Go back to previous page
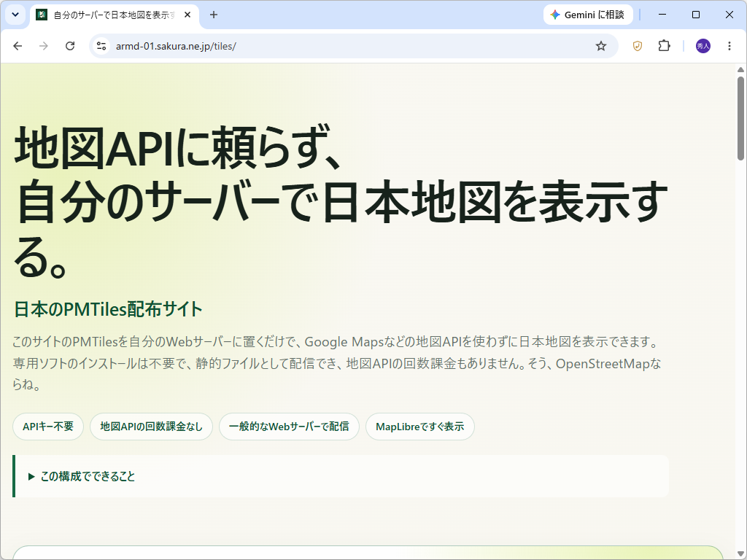 click(18, 46)
